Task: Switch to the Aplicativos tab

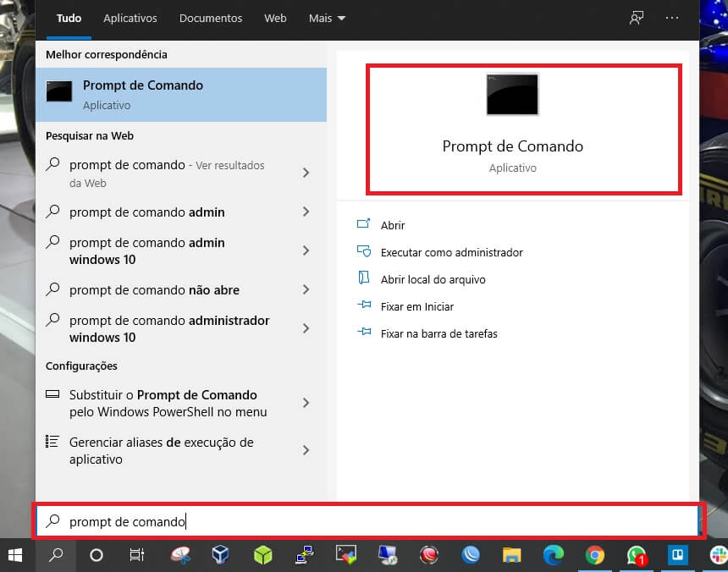Action: 130,18
